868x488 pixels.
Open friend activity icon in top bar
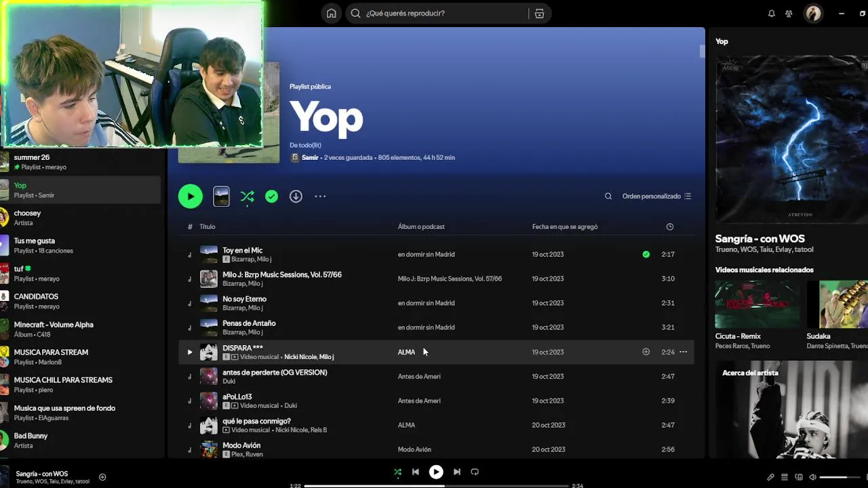789,14
